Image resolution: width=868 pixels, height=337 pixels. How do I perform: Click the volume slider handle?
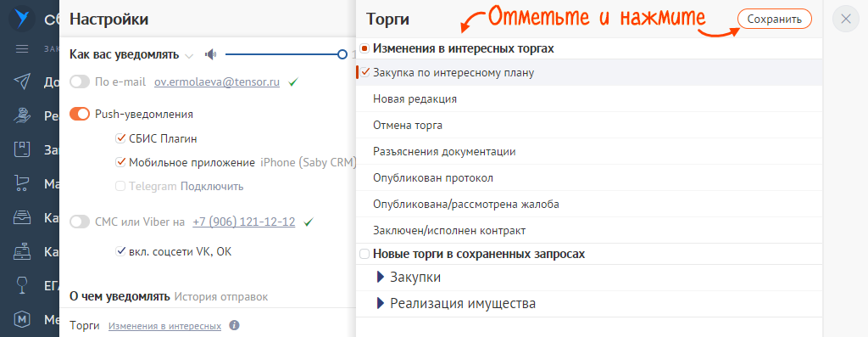tap(342, 54)
